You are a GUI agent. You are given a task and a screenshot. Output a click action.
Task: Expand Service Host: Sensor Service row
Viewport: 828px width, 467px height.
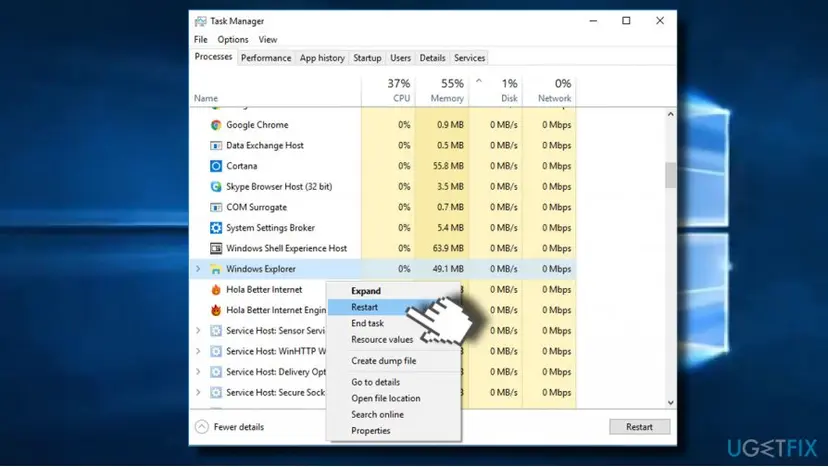[x=198, y=331]
